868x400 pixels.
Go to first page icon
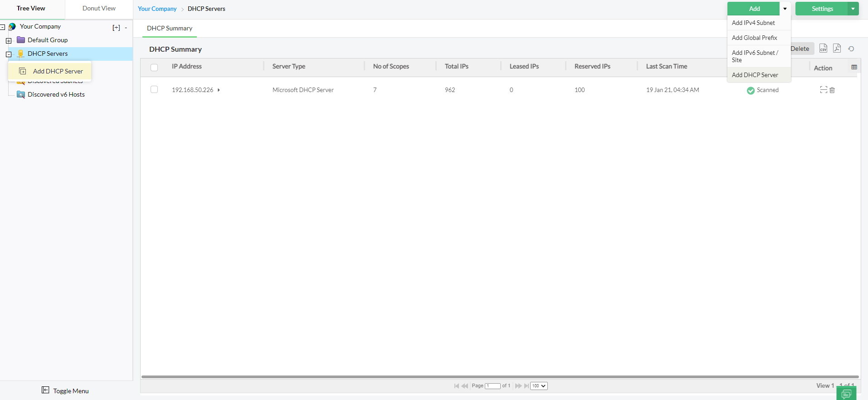457,386
